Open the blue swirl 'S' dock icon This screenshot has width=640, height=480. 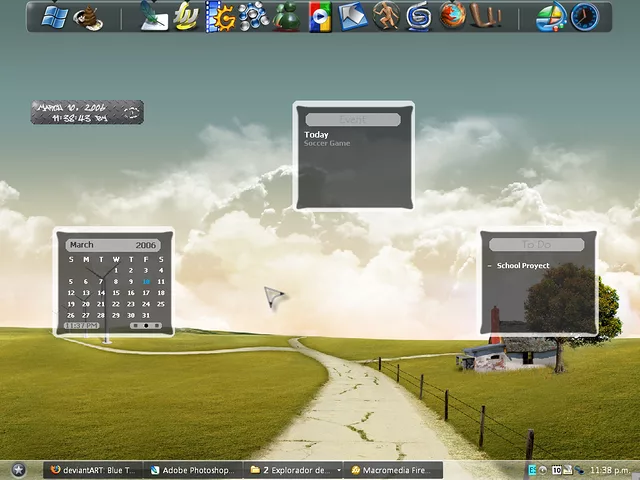(x=419, y=17)
